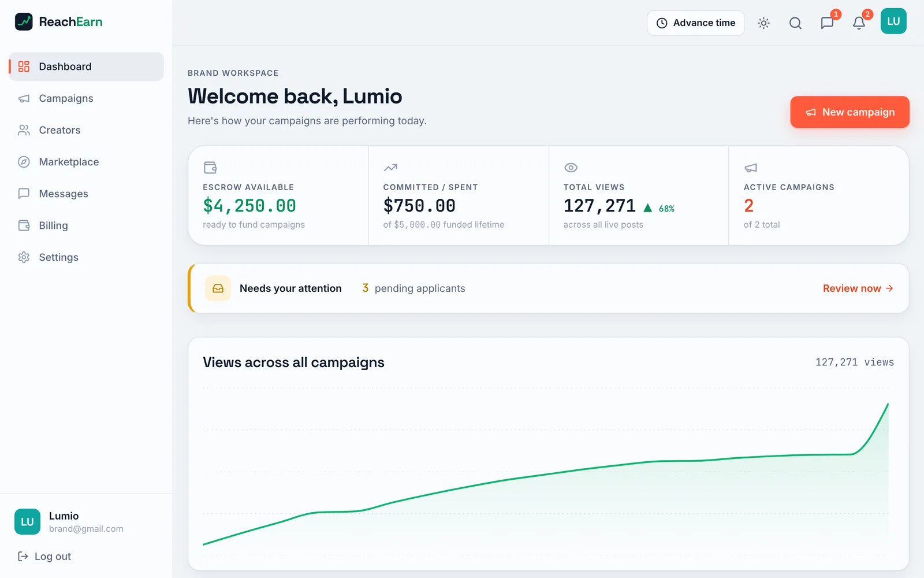Open Dashboard in the sidebar
The width and height of the screenshot is (924, 578).
pyautogui.click(x=87, y=66)
